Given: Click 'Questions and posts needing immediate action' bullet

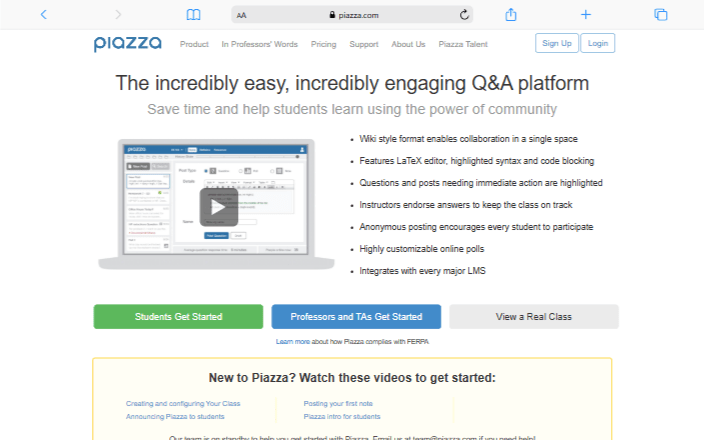Looking at the screenshot, I should [481, 183].
